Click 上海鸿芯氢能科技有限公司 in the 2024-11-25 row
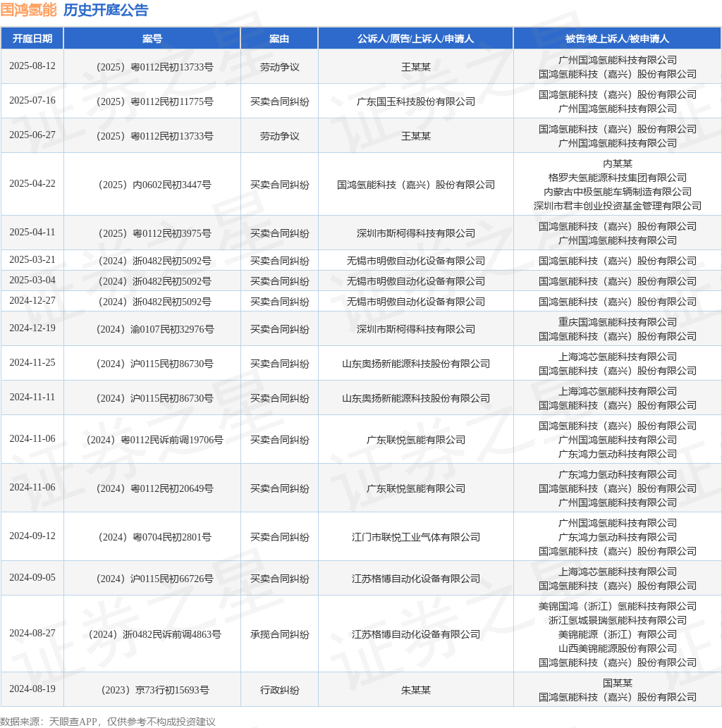Image resolution: width=722 pixels, height=728 pixels. (618, 357)
